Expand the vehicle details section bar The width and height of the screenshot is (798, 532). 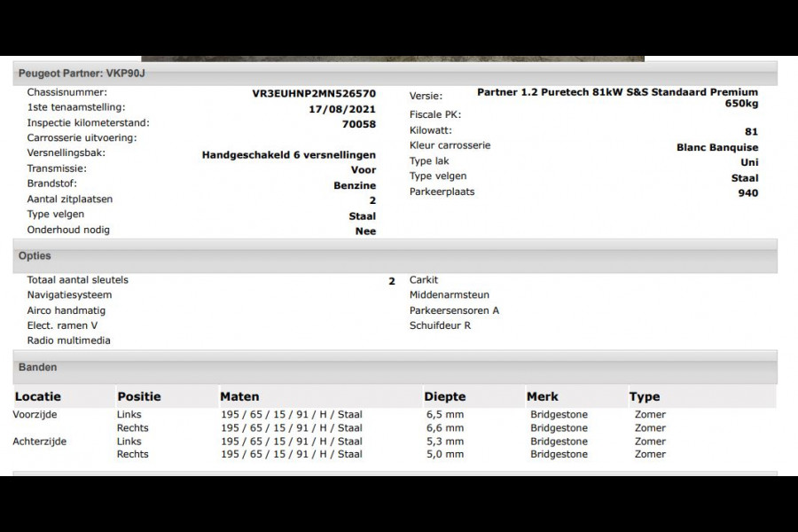pos(399,74)
